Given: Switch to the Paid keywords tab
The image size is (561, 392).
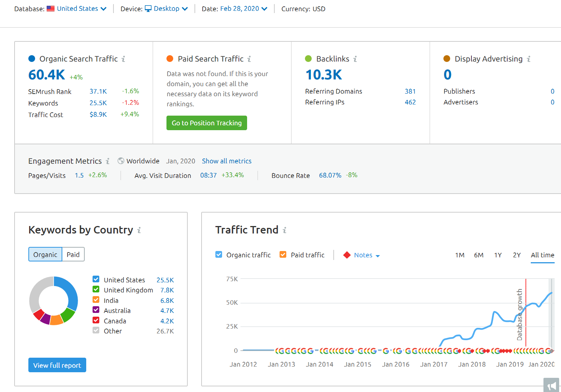Looking at the screenshot, I should click(73, 254).
